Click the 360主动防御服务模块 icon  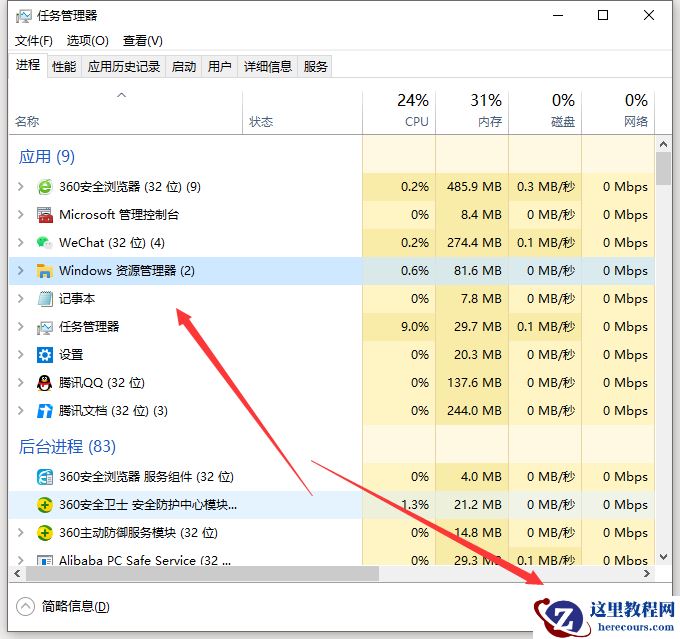pyautogui.click(x=45, y=533)
